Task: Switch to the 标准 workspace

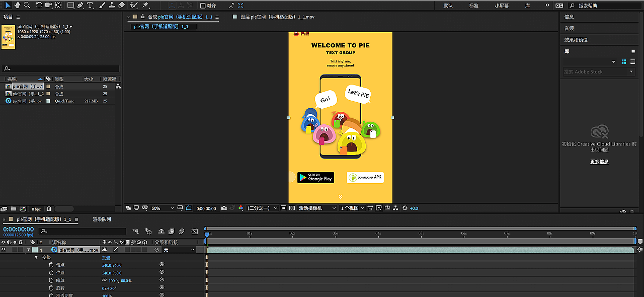Action: [x=473, y=6]
